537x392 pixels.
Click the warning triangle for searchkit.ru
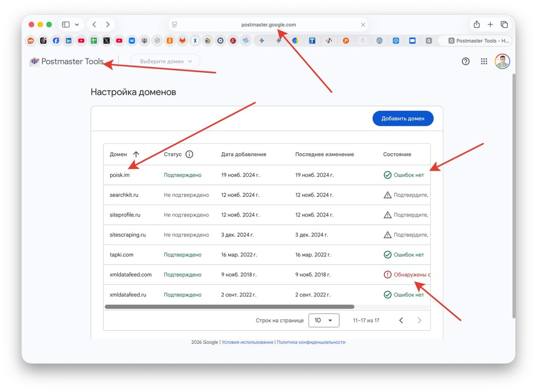tap(388, 195)
